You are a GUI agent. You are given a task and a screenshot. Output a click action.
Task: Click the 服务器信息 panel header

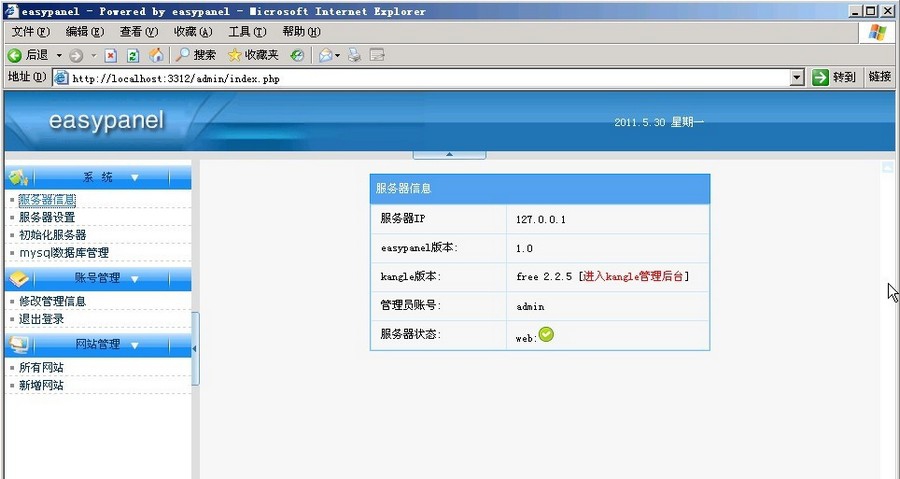coord(540,189)
